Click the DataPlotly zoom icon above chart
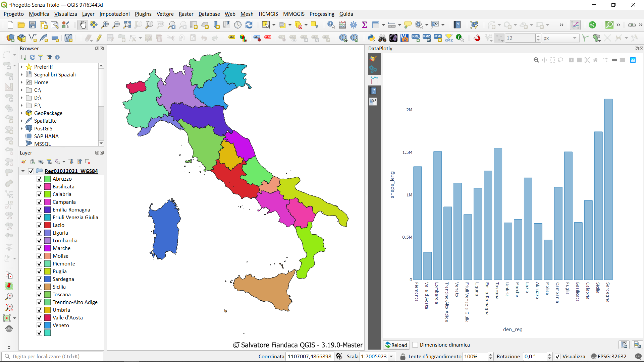The image size is (644, 362). 536,60
